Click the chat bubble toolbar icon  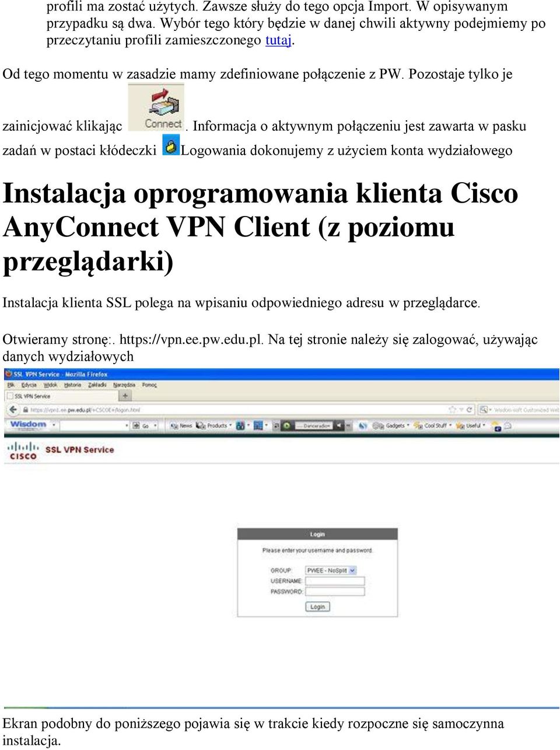508,425
